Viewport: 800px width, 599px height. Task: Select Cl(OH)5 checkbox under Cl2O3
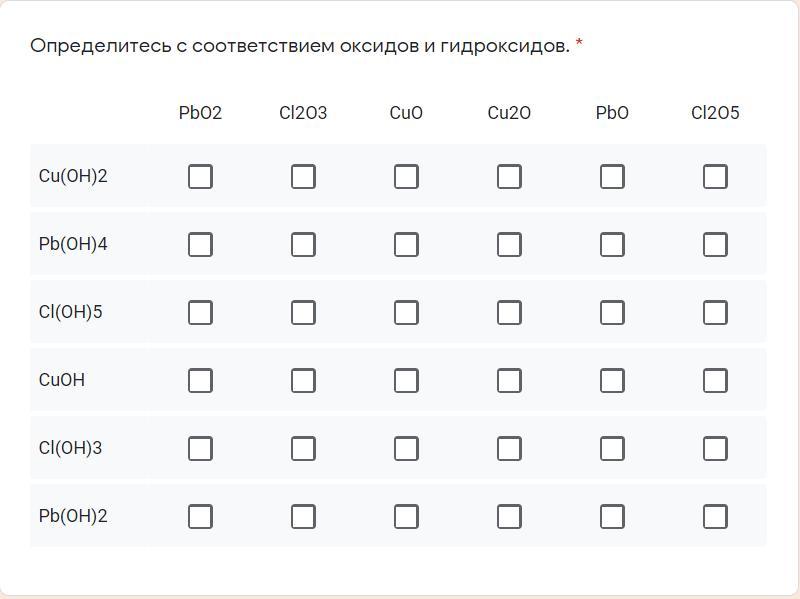click(x=303, y=313)
